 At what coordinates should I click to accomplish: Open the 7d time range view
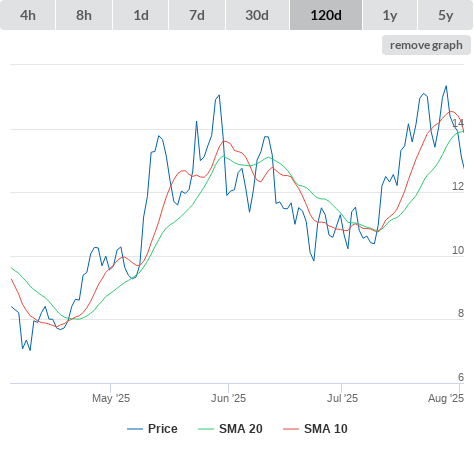(197, 15)
